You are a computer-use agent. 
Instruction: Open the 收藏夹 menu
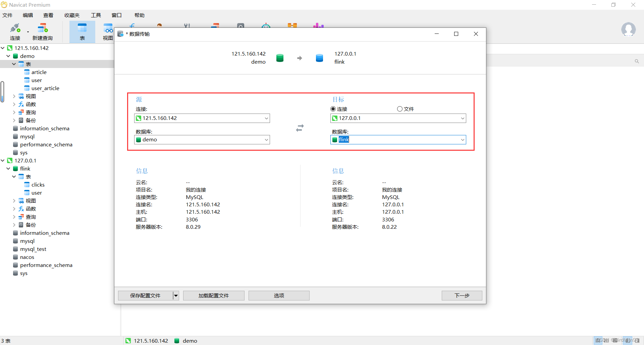pos(72,15)
